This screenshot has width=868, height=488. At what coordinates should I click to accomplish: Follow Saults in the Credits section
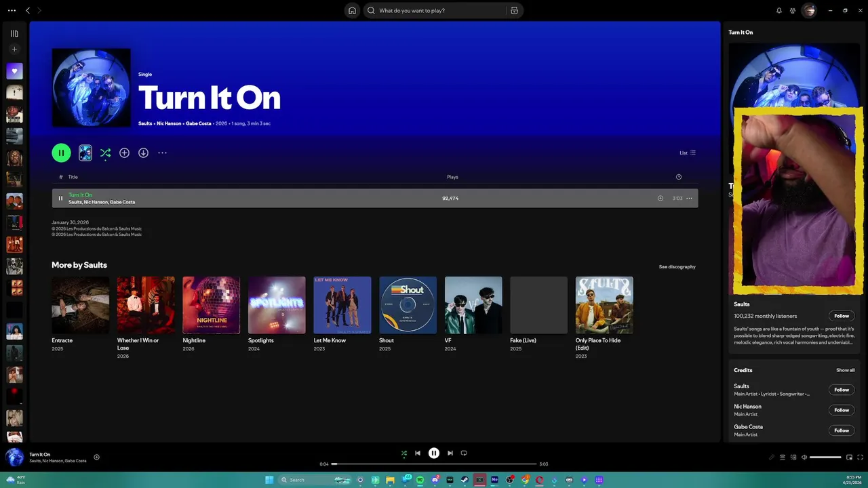click(842, 390)
